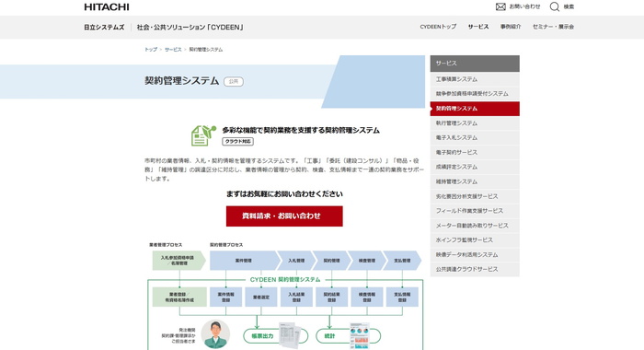
Task: Open サービス navigation item
Action: 478,27
